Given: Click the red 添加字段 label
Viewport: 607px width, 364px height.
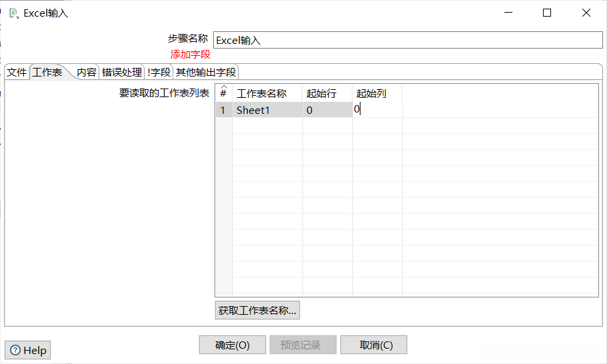Looking at the screenshot, I should [x=190, y=55].
